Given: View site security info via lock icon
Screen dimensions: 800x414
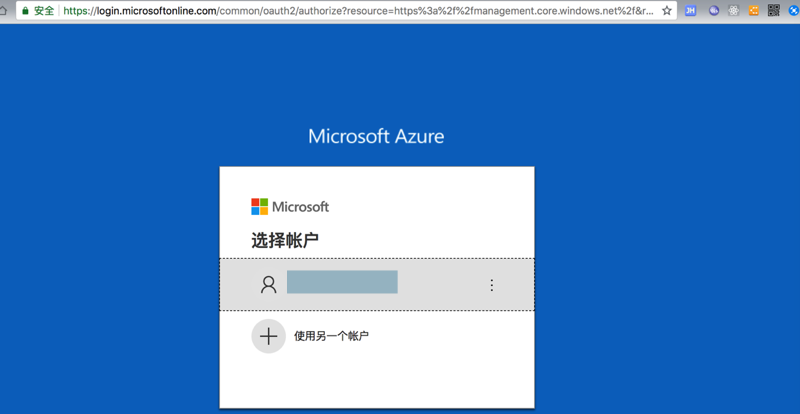Looking at the screenshot, I should coord(26,11).
